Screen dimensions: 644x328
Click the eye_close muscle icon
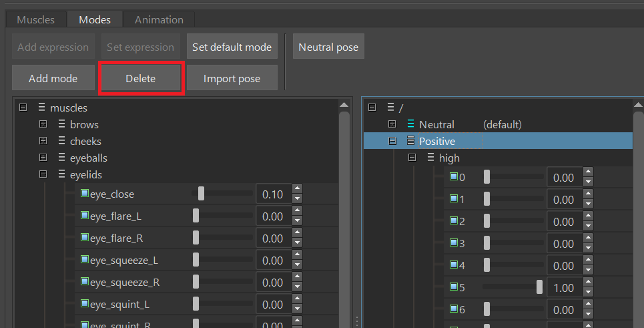tap(85, 194)
